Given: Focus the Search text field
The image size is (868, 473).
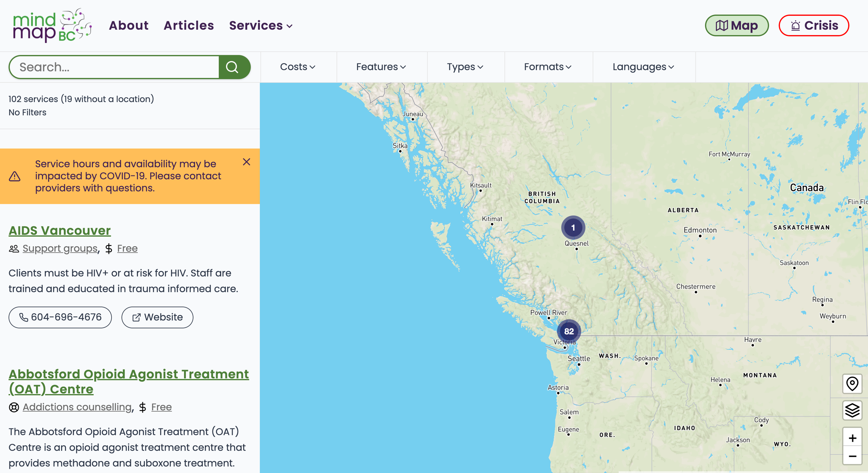Looking at the screenshot, I should (115, 67).
